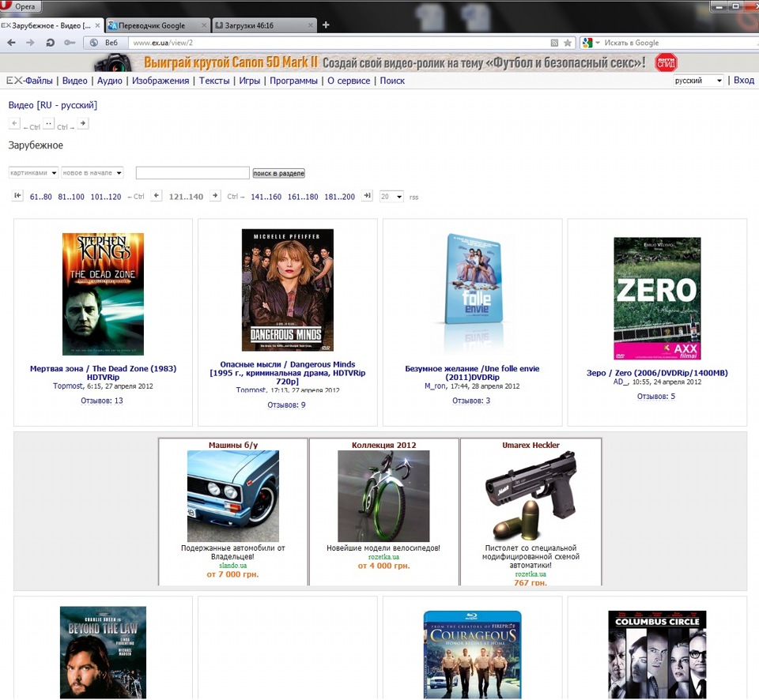Viewport: 759px width, 700px height.
Task: Click the key (wand) icon in the toolbar
Action: click(x=70, y=43)
